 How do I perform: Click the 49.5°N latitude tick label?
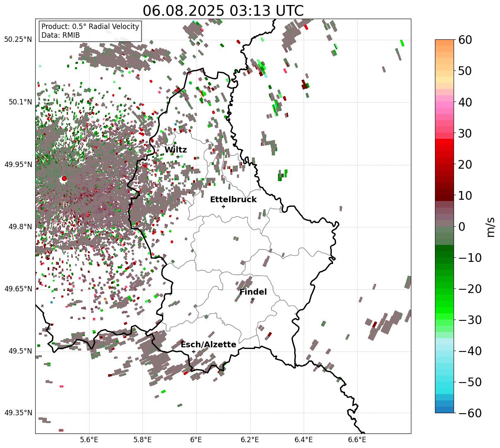pos(20,351)
